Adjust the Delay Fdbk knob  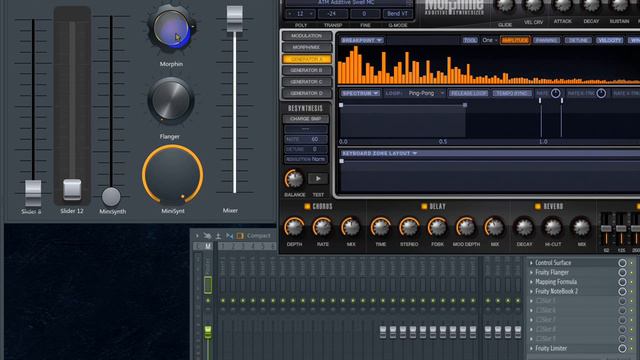pos(437,228)
